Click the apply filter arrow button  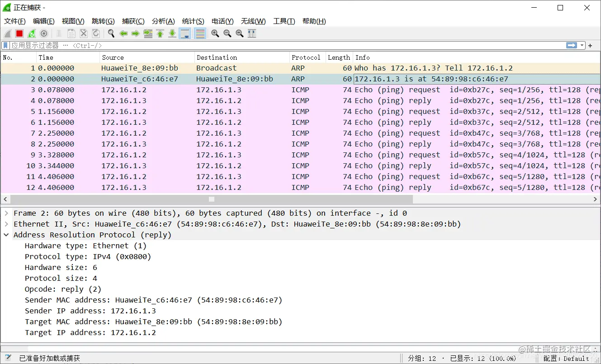click(x=572, y=45)
